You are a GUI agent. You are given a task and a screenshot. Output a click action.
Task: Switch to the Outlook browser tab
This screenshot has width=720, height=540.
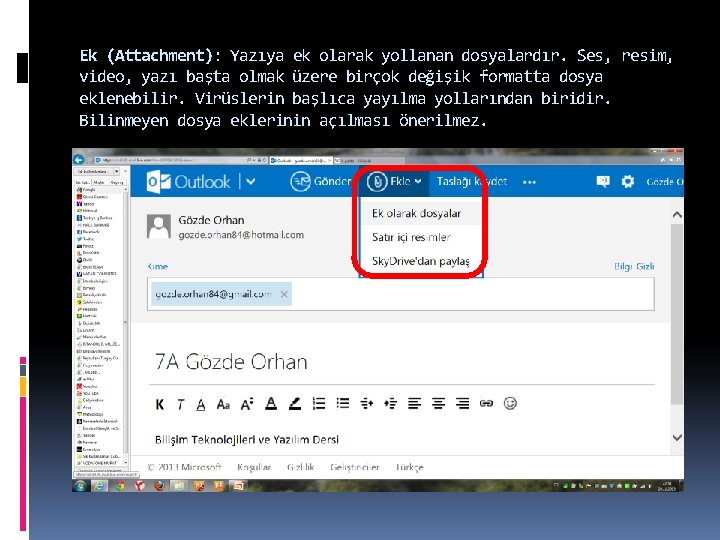(x=300, y=161)
